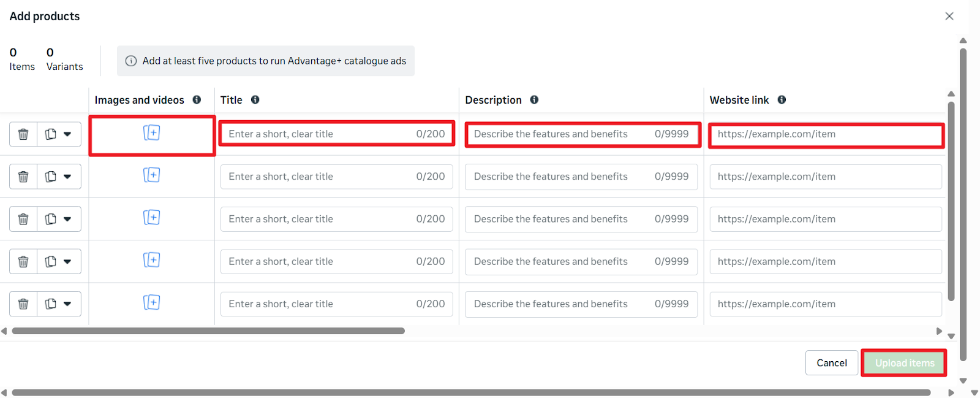Viewport: 980px width, 398px height.
Task: Show info tooltip for Images and videos column
Action: coord(197,100)
